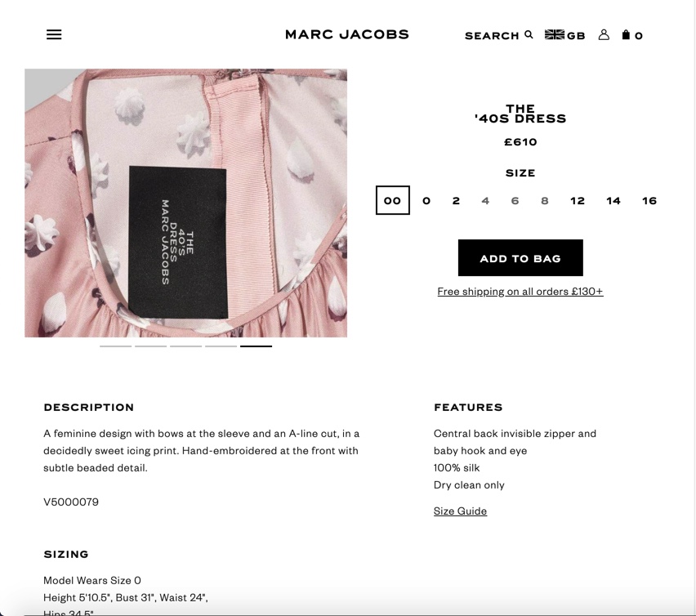Select size 00
696x616 pixels.
392,200
